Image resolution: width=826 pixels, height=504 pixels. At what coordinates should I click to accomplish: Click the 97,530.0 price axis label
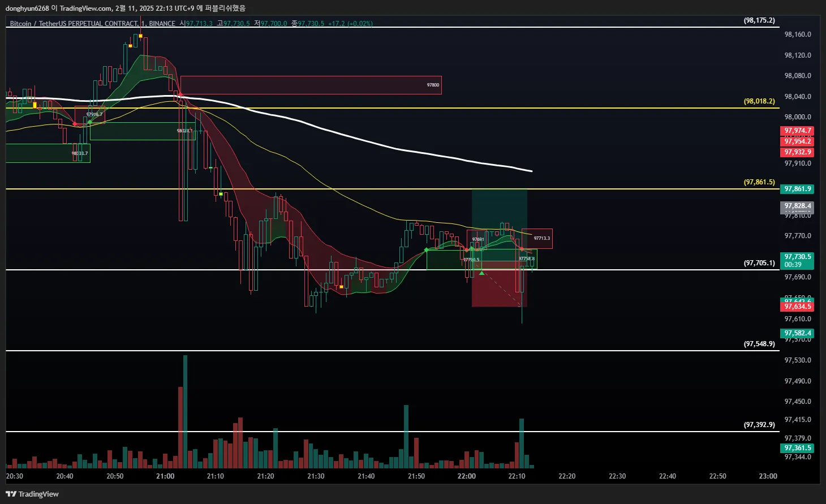pyautogui.click(x=798, y=360)
